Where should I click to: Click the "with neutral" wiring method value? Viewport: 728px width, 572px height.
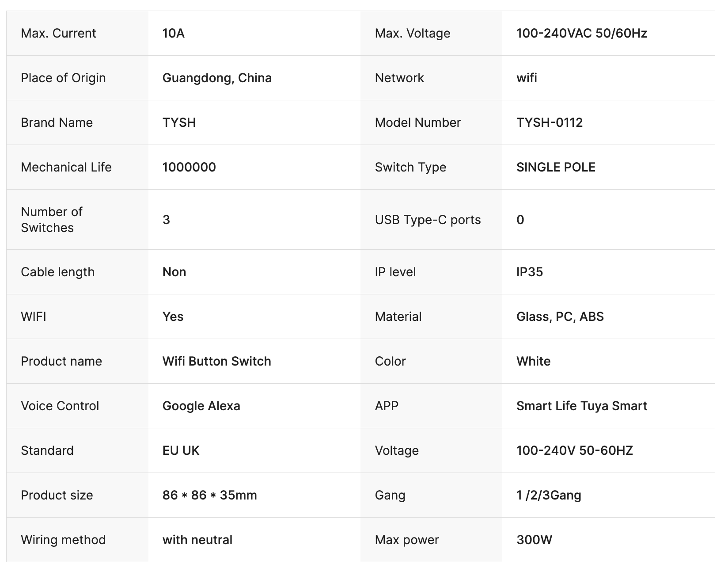point(197,540)
